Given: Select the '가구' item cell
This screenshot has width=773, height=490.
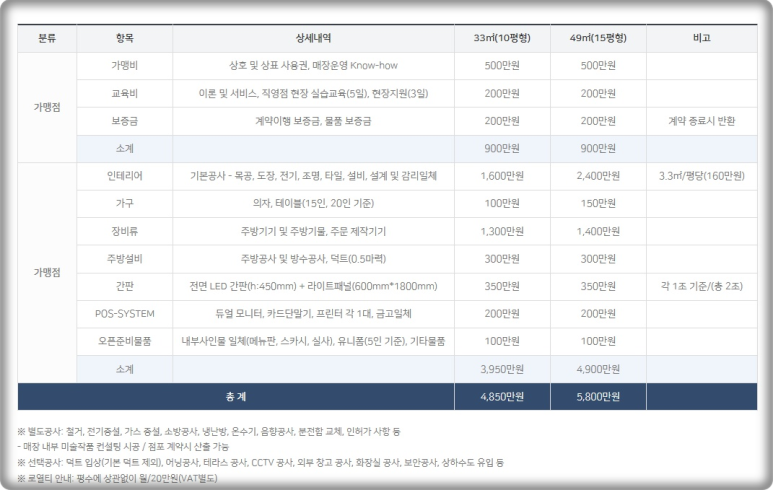Looking at the screenshot, I should pos(125,204).
